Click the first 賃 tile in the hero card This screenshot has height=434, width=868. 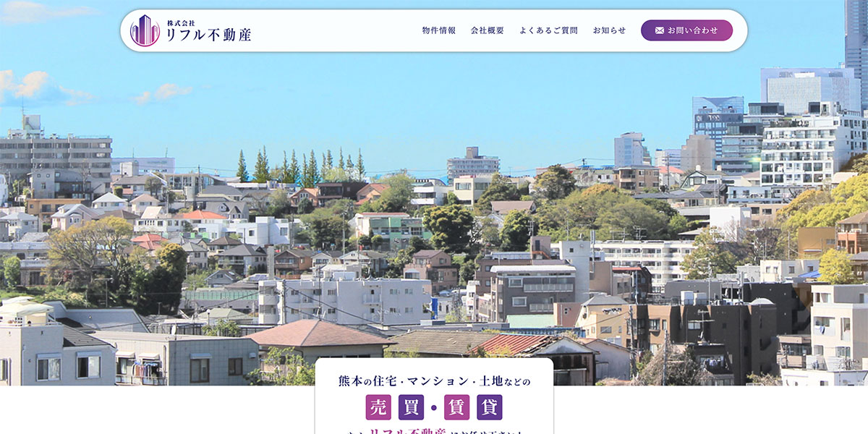coord(457,407)
